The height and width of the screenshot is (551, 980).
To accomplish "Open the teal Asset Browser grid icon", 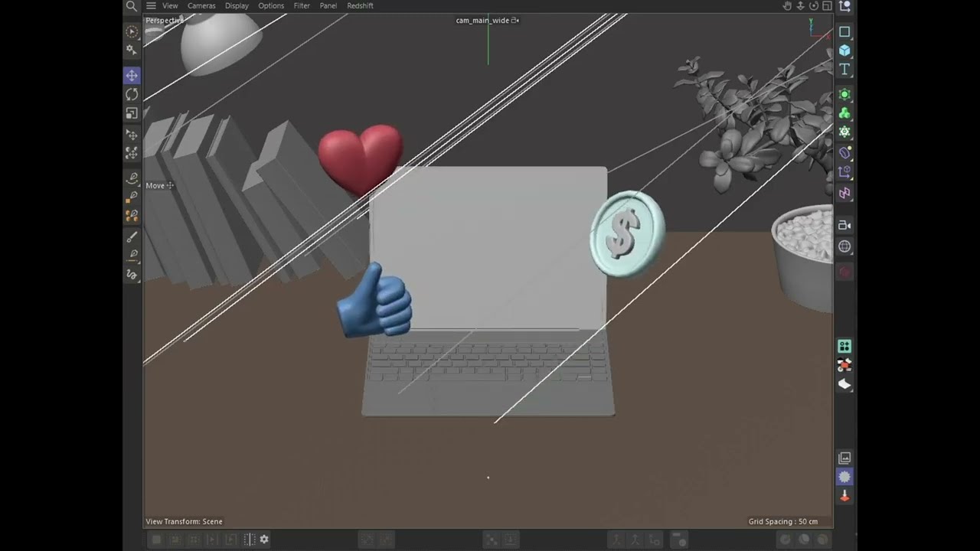I will pos(844,346).
